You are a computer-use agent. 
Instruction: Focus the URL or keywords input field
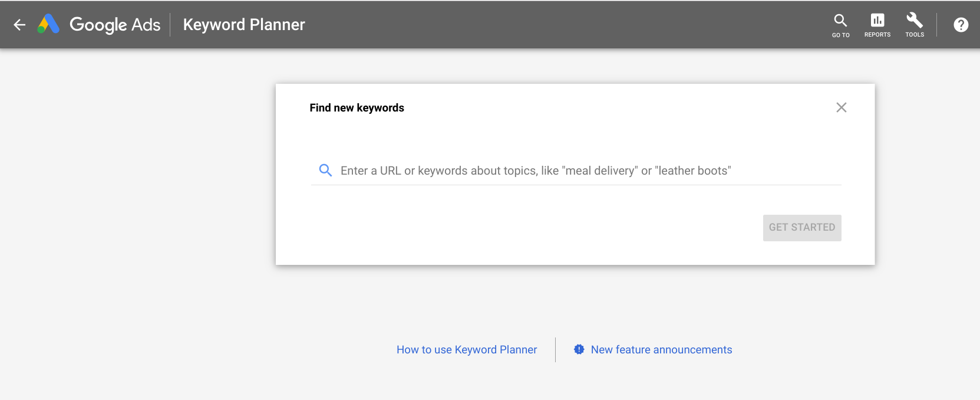point(576,171)
